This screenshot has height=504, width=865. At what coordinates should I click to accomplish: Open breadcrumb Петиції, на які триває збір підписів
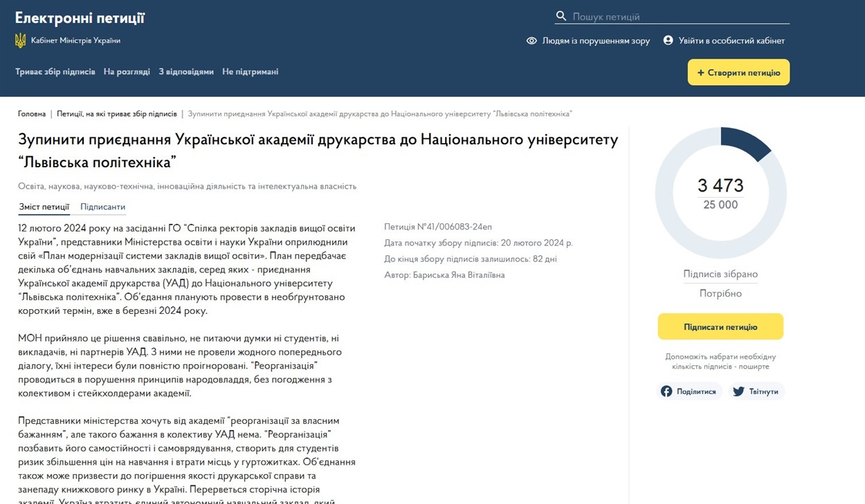[x=117, y=113]
